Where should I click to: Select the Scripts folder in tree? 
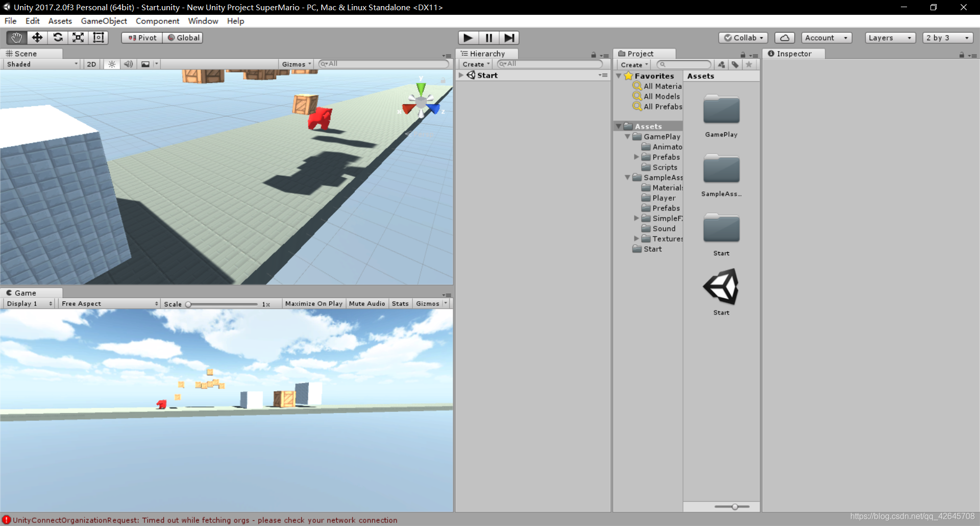[x=659, y=168]
